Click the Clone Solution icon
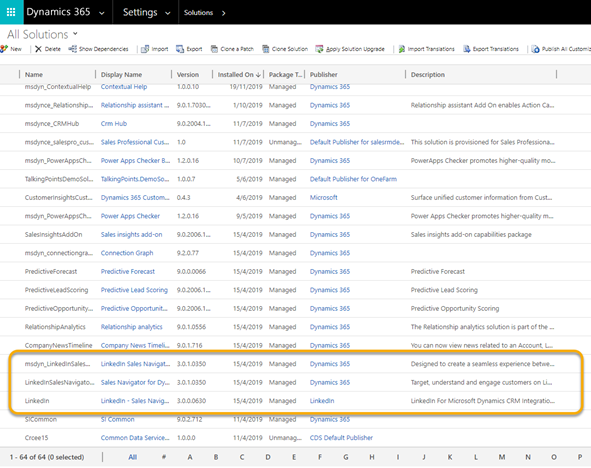The width and height of the screenshot is (591, 468). tap(266, 49)
